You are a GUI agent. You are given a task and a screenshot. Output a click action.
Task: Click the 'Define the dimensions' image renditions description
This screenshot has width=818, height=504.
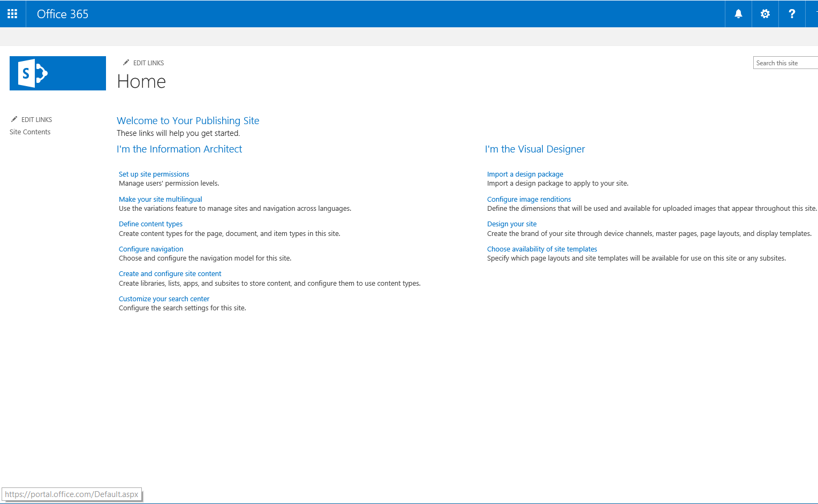click(652, 209)
